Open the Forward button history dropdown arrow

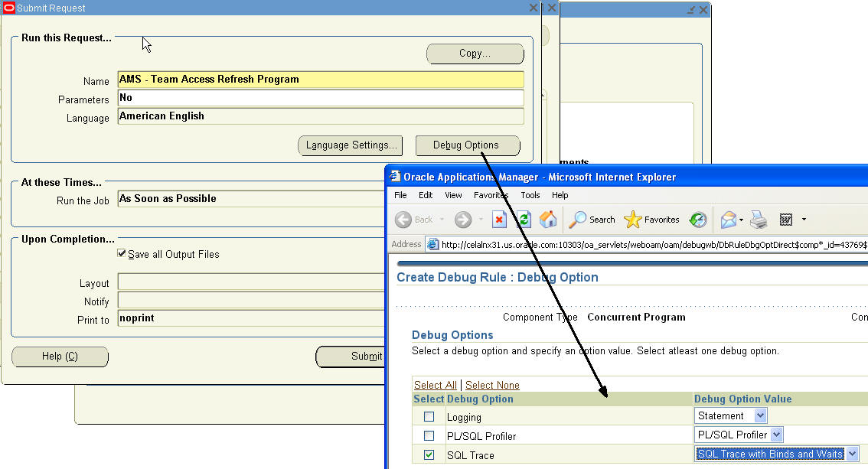pos(481,220)
